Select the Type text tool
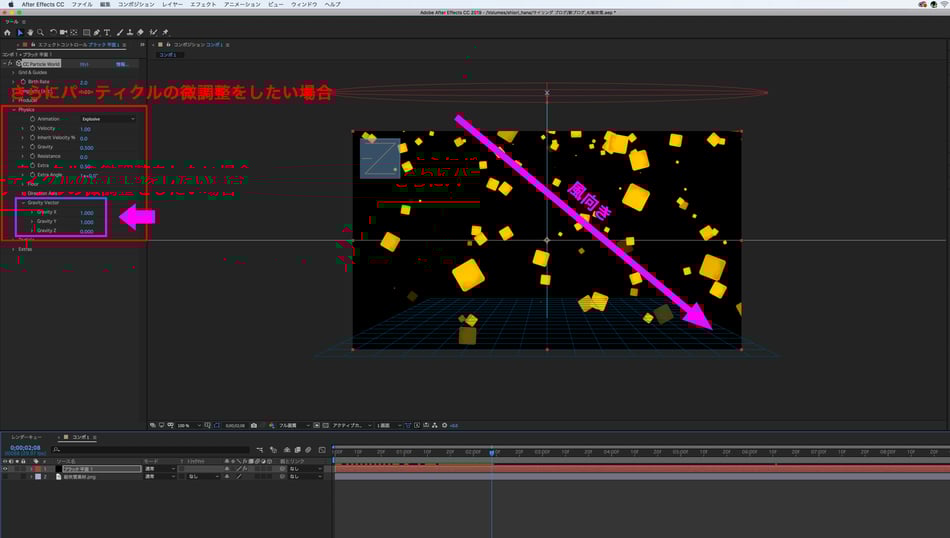 tap(107, 32)
